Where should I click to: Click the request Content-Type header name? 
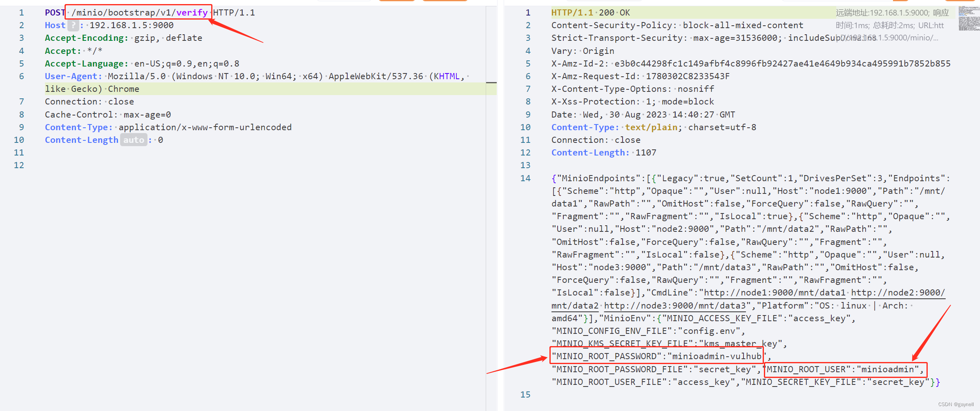point(79,127)
